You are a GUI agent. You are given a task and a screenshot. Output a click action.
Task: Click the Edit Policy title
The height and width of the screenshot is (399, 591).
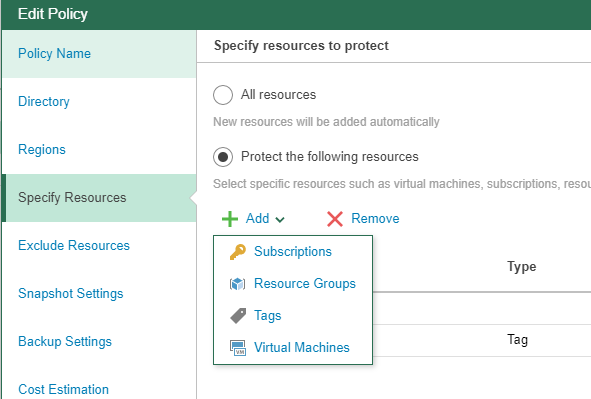[x=52, y=14]
